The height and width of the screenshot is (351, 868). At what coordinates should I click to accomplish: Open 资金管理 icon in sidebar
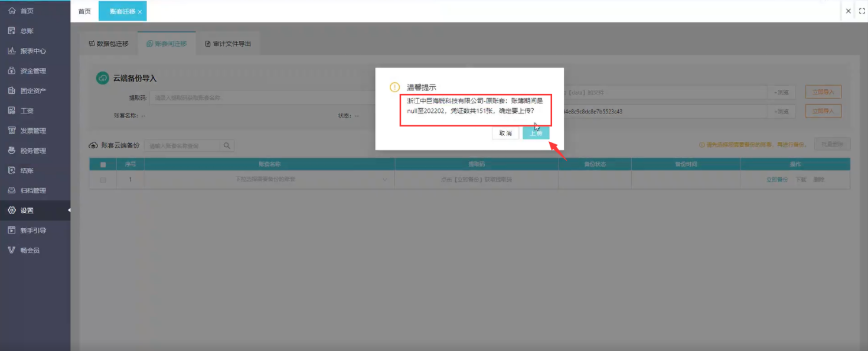point(12,71)
